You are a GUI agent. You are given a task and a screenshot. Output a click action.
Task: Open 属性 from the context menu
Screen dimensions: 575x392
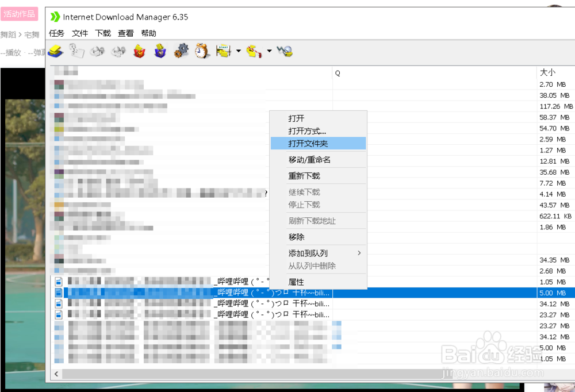319,282
